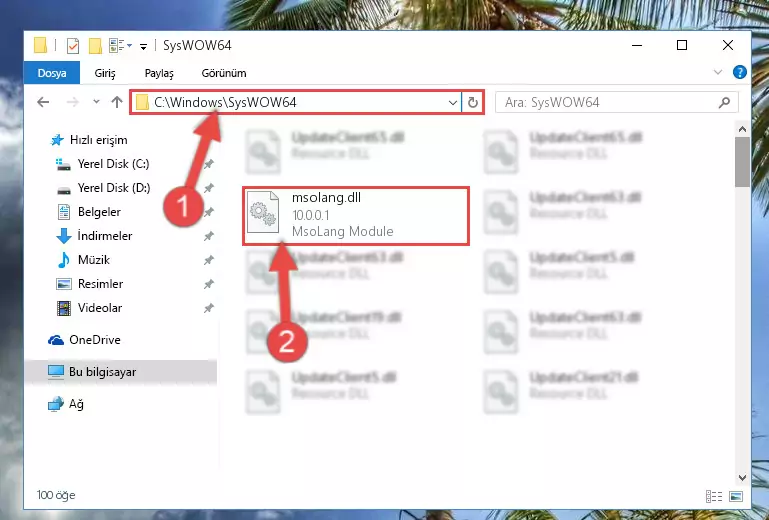Screen dimensions: 769x520
Task: Click the pin icon next to Müzik
Action: pyautogui.click(x=209, y=260)
